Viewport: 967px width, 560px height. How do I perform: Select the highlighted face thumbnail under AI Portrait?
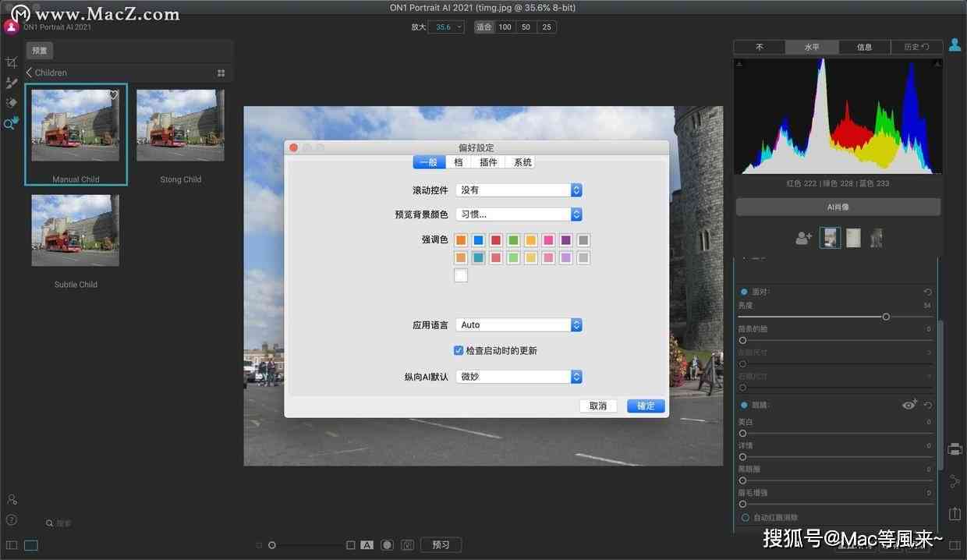[x=830, y=238]
